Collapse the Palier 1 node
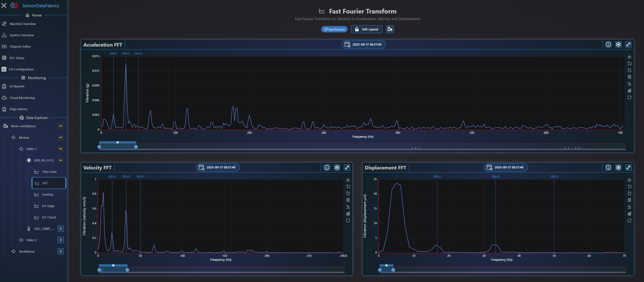The width and height of the screenshot is (644, 282). [x=60, y=149]
